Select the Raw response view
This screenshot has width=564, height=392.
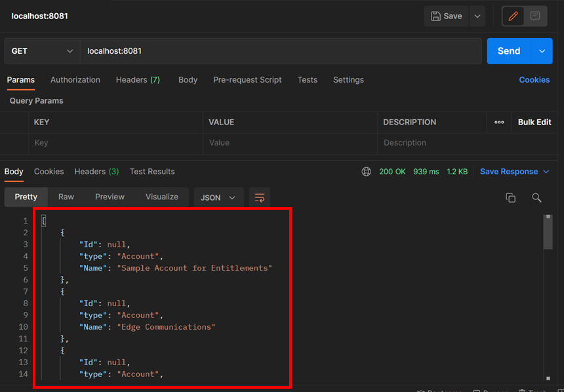click(66, 197)
